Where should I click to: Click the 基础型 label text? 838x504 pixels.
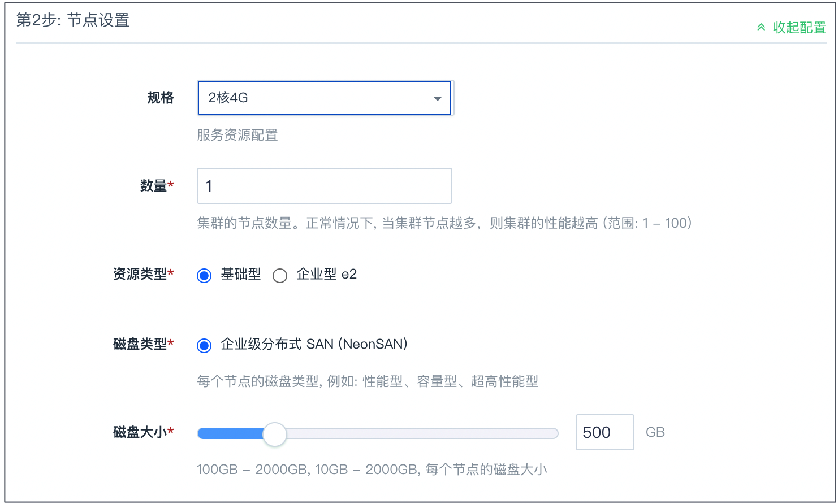click(x=241, y=274)
